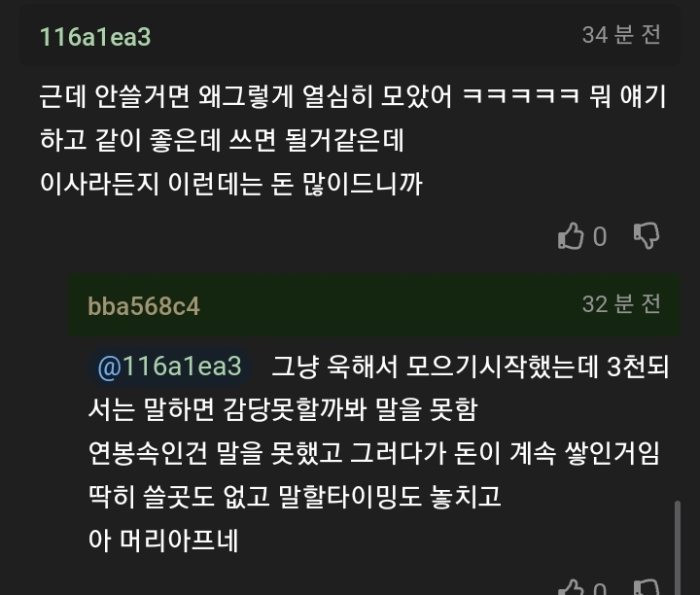This screenshot has width=700, height=595.
Task: Dislike the comment by 116a1ea3
Action: click(647, 235)
